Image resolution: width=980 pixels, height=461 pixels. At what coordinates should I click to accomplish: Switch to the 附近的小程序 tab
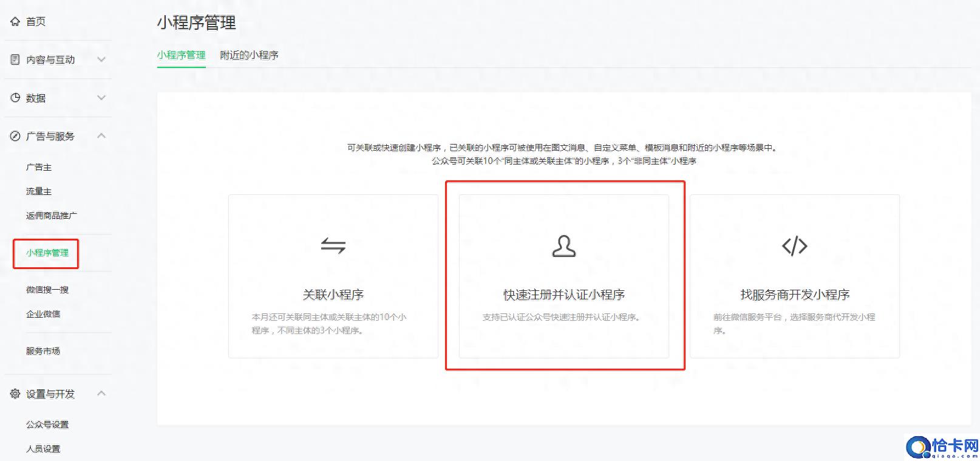(x=249, y=55)
